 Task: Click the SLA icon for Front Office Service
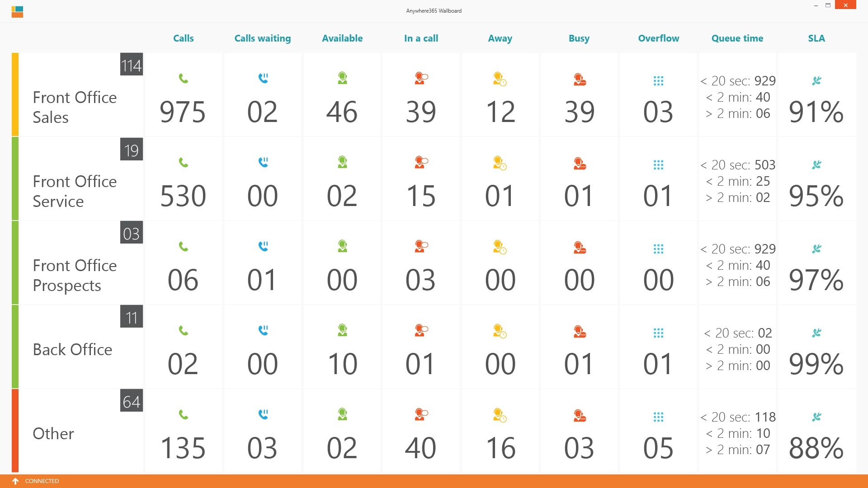[816, 164]
